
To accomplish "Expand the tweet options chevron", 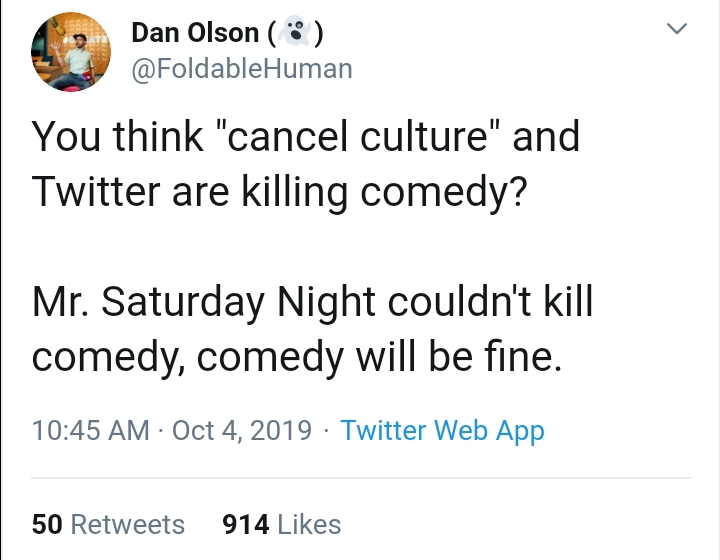I will 677,28.
